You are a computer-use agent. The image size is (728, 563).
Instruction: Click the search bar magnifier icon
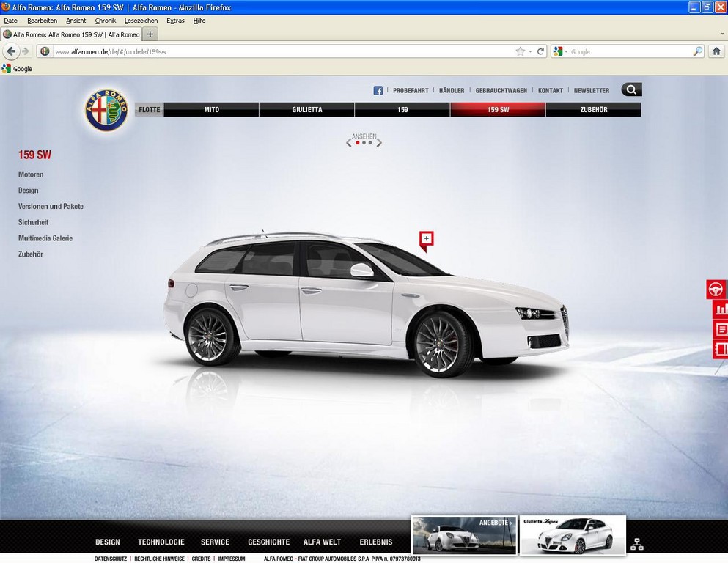[x=697, y=51]
